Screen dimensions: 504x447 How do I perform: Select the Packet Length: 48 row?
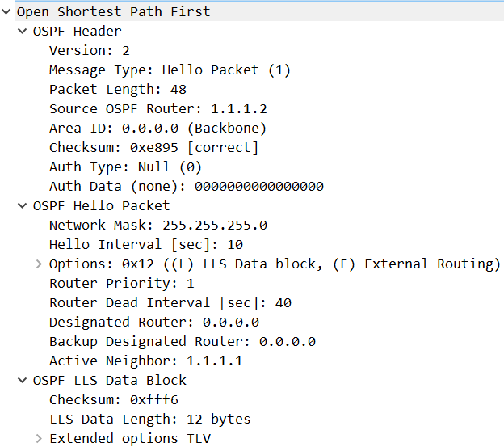pos(118,90)
